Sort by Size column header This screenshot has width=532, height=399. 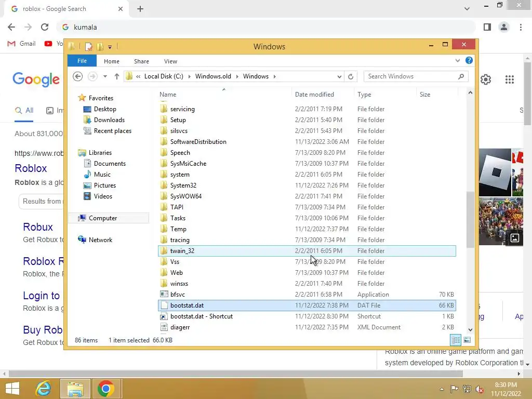point(436,95)
